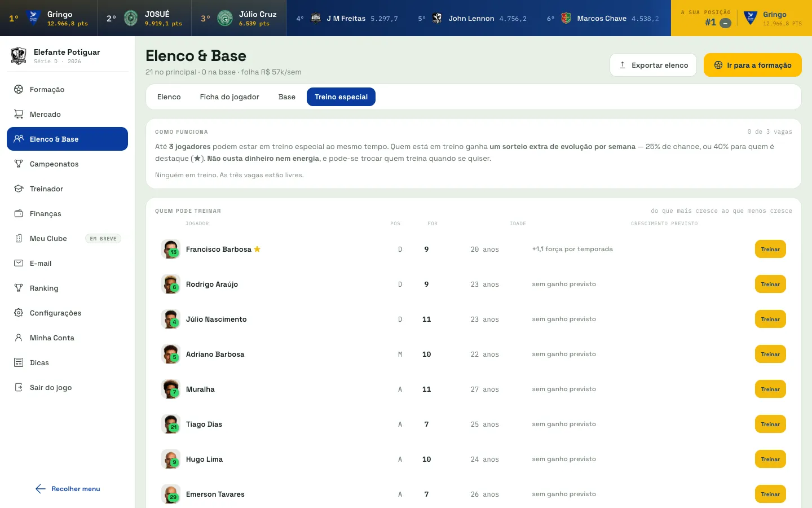This screenshot has height=508, width=812.
Task: Click the Ranking trophy icon
Action: [x=19, y=288]
